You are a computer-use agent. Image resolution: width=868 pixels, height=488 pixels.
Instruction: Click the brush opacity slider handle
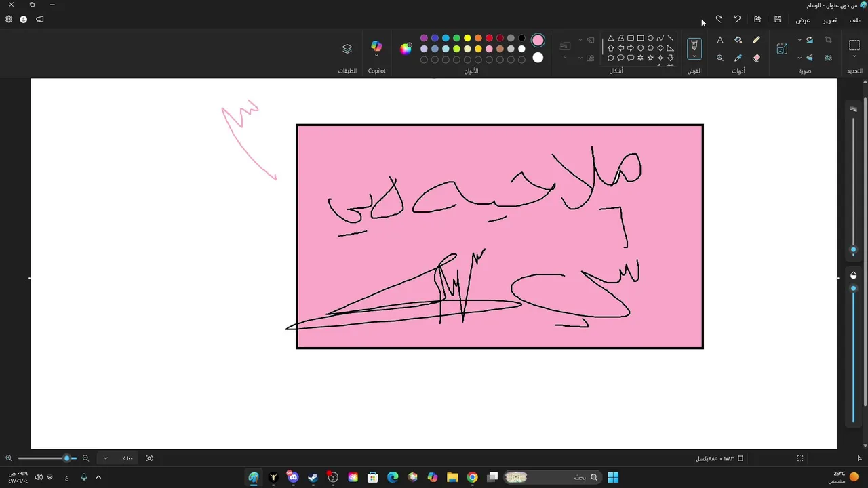point(854,288)
